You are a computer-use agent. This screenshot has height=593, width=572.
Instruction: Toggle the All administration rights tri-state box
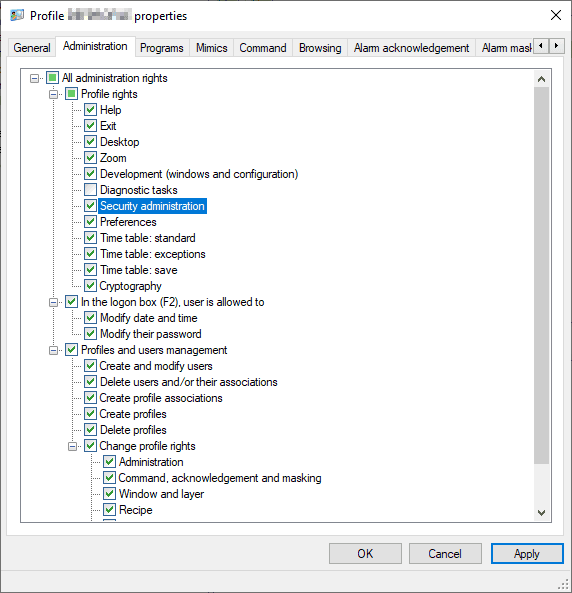coord(53,78)
